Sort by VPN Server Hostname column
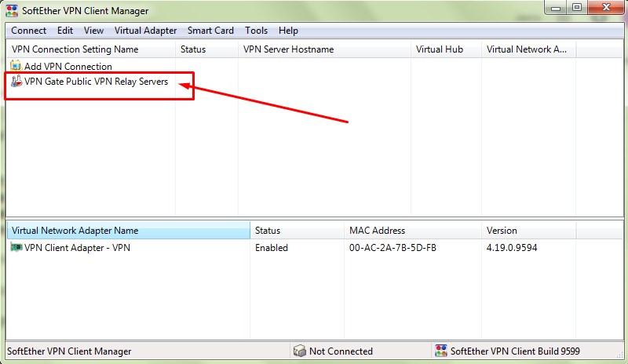This screenshot has height=364, width=628. (x=324, y=49)
